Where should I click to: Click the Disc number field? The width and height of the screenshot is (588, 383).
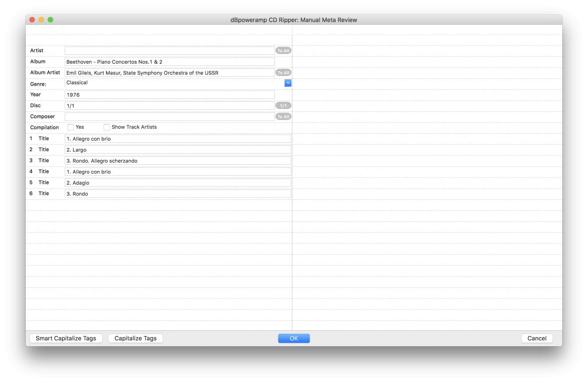coord(170,105)
